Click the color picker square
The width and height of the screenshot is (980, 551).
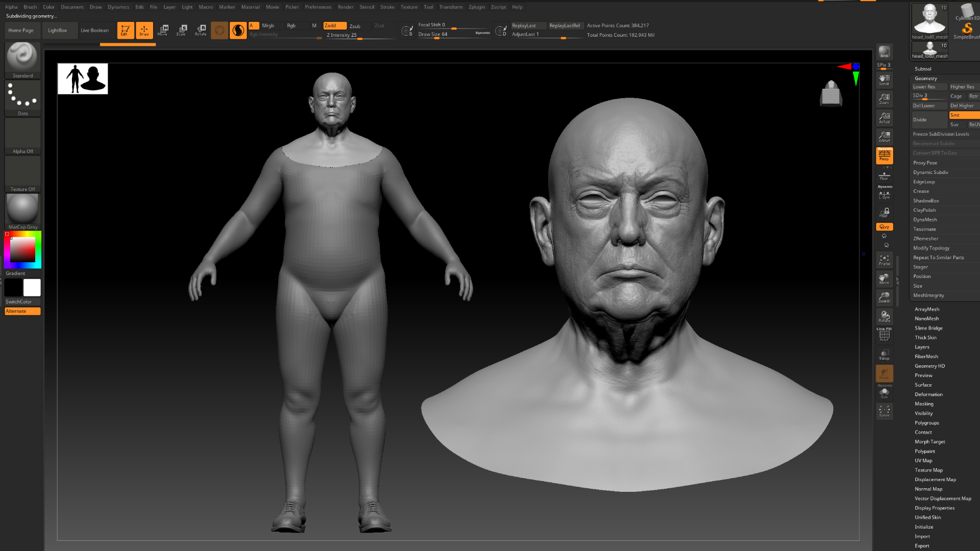point(23,250)
